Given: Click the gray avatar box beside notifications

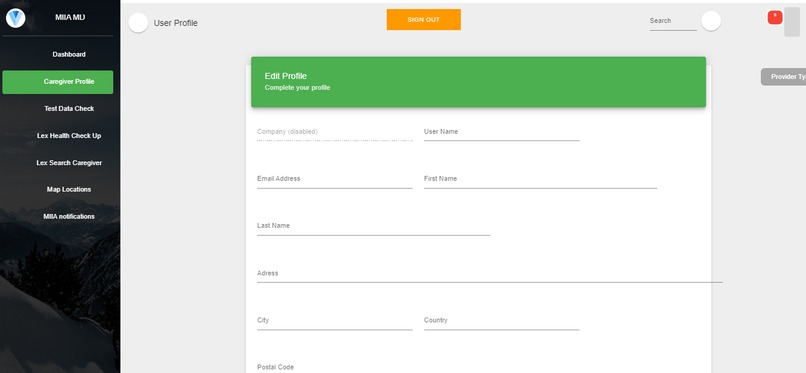Looking at the screenshot, I should pos(792,22).
